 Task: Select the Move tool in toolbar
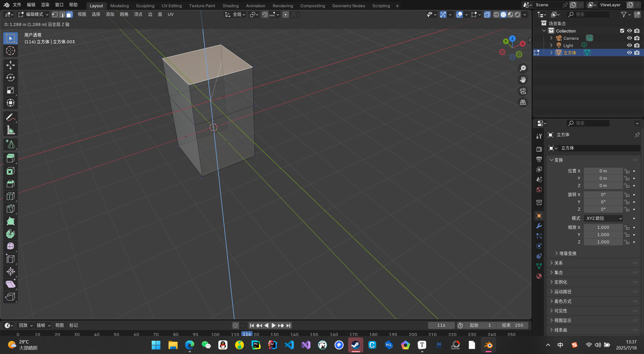pyautogui.click(x=10, y=65)
